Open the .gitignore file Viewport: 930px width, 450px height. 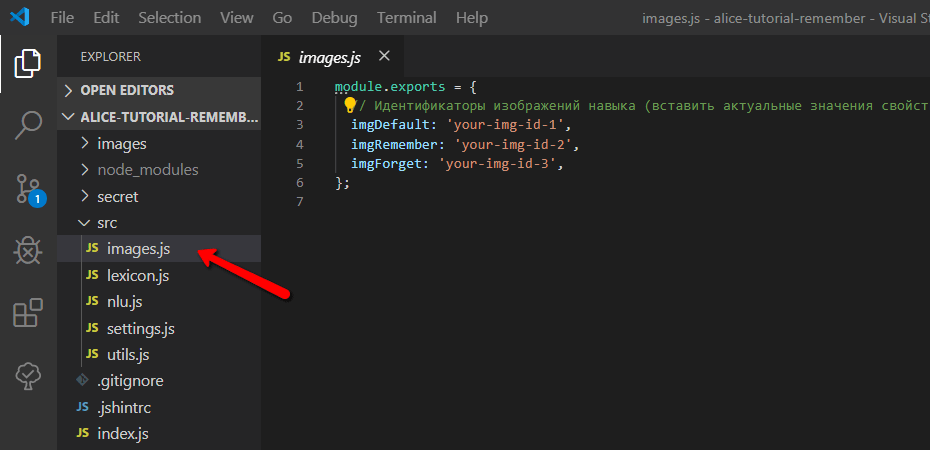[x=130, y=381]
